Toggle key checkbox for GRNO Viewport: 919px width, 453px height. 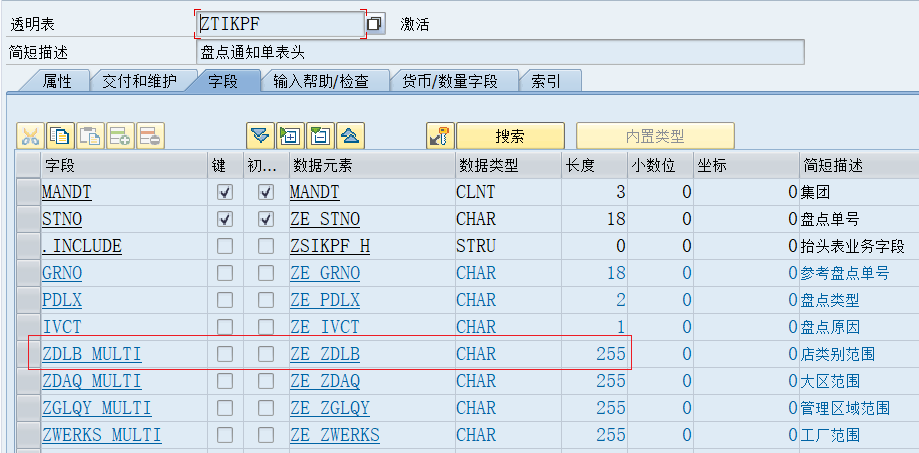pyautogui.click(x=224, y=273)
